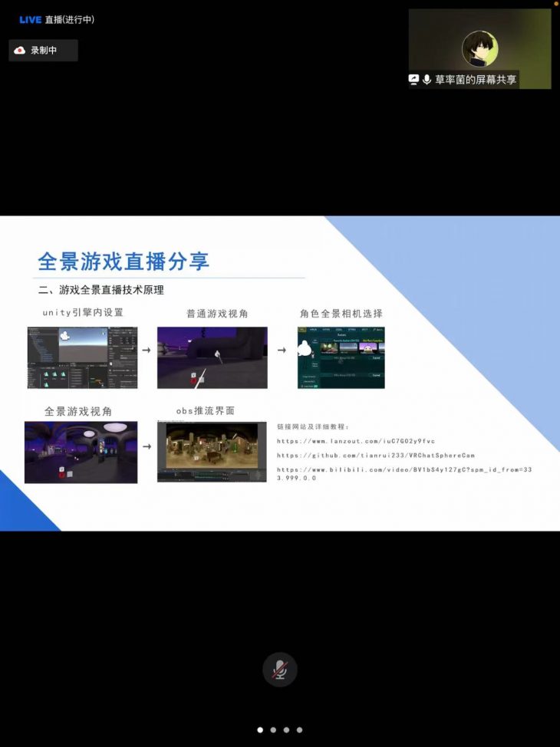The height and width of the screenshot is (747, 560).
Task: Go to the first page indicator dot
Action: pyautogui.click(x=260, y=730)
